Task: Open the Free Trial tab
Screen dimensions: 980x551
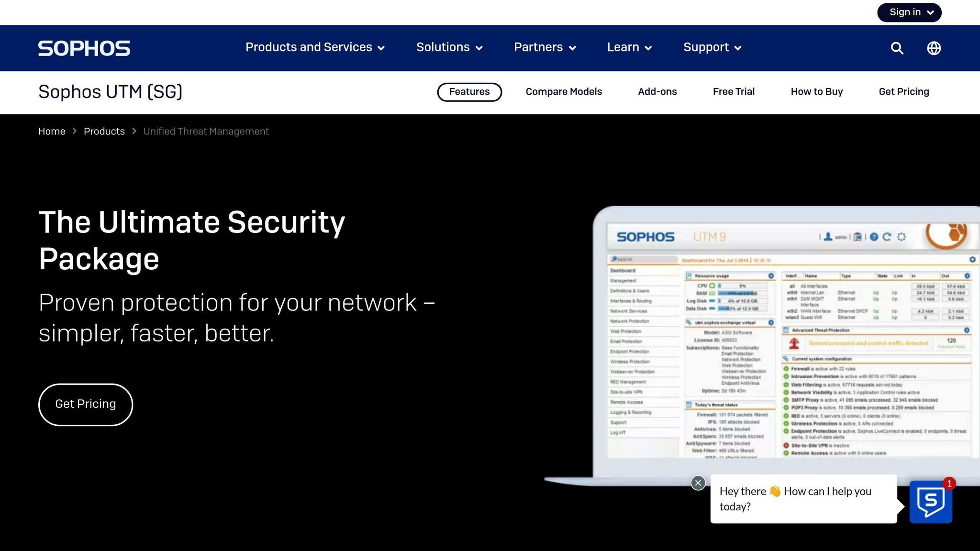Action: point(734,92)
